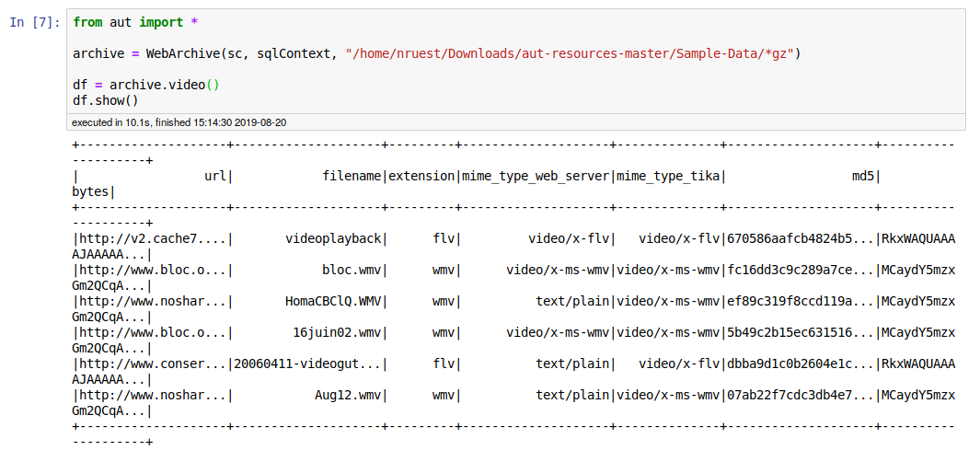This screenshot has height=473, width=980.
Task: Click the md5 '07ab22f7cdc3db4e7...' cell
Action: pyautogui.click(x=801, y=395)
